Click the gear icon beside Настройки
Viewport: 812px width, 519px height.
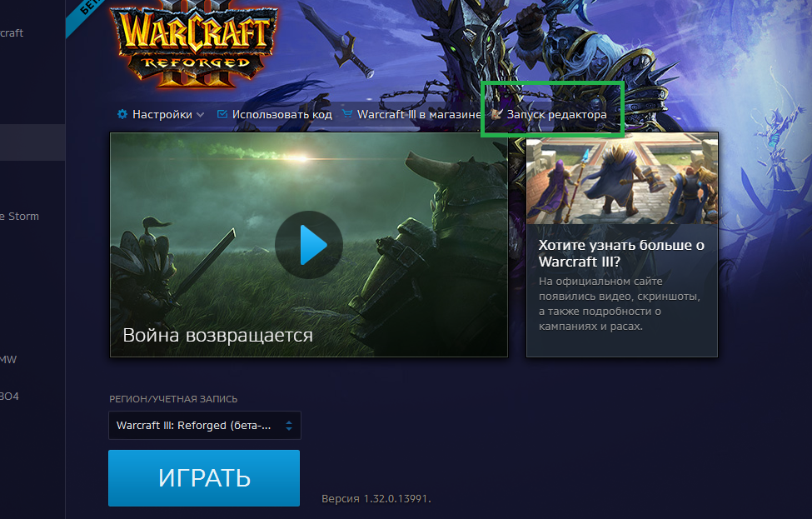pyautogui.click(x=122, y=114)
